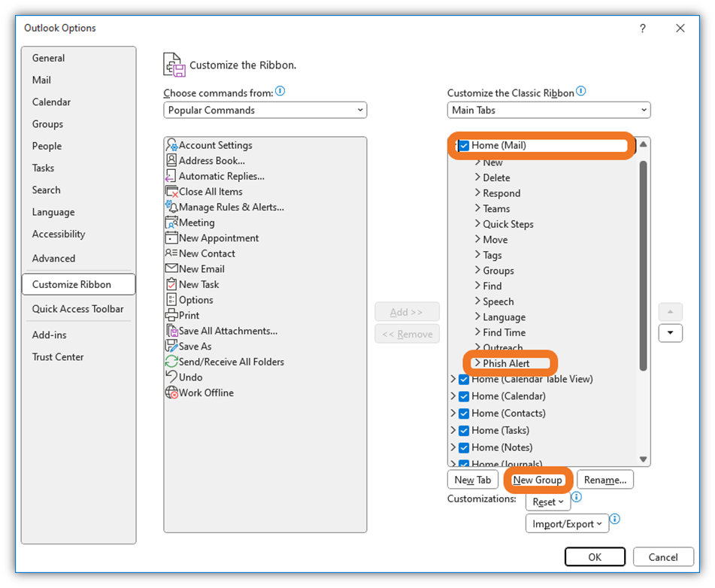
Task: Click the New Task clipboard icon
Action: click(x=171, y=283)
